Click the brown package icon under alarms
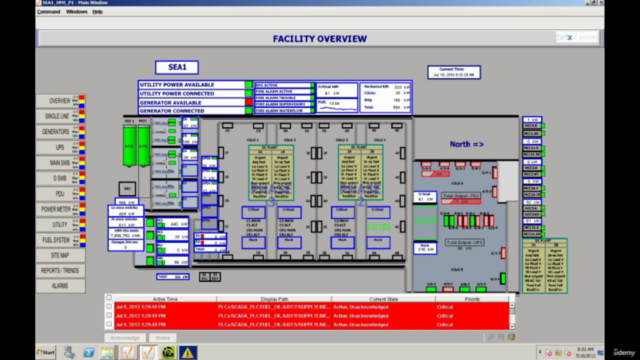640x360 pixels. (x=511, y=337)
